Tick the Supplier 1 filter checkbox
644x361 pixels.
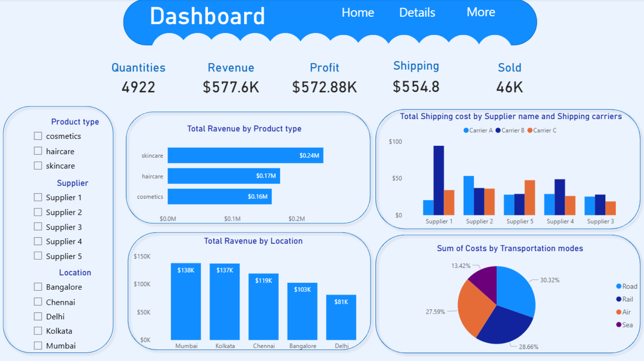coord(38,197)
